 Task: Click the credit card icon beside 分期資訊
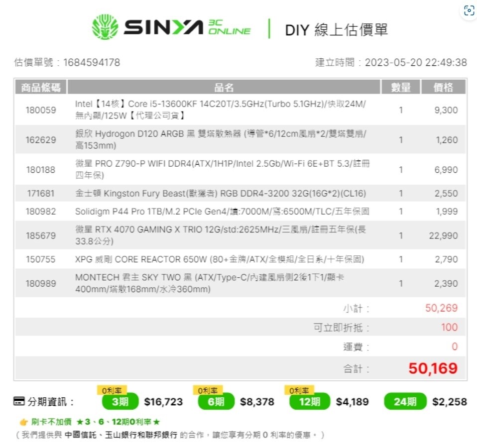coord(19,401)
